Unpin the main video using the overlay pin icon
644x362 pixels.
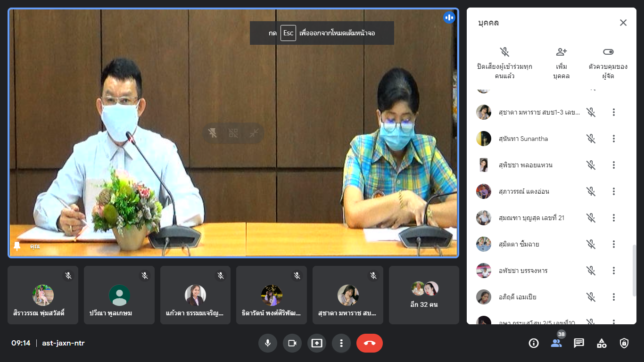pyautogui.click(x=213, y=133)
